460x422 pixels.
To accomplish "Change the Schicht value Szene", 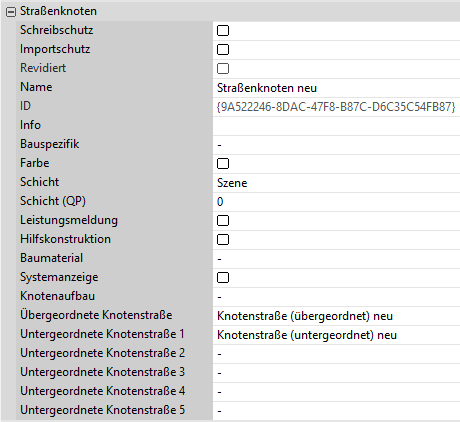I will tap(337, 183).
